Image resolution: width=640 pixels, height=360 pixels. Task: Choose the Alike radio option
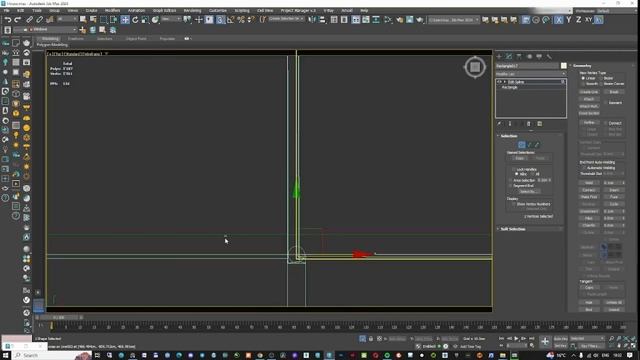(517, 174)
